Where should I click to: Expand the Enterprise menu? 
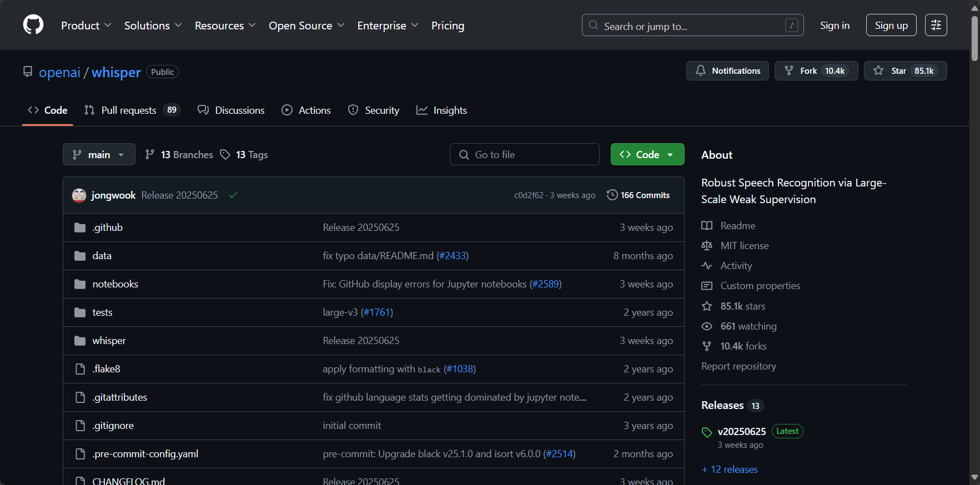[388, 26]
